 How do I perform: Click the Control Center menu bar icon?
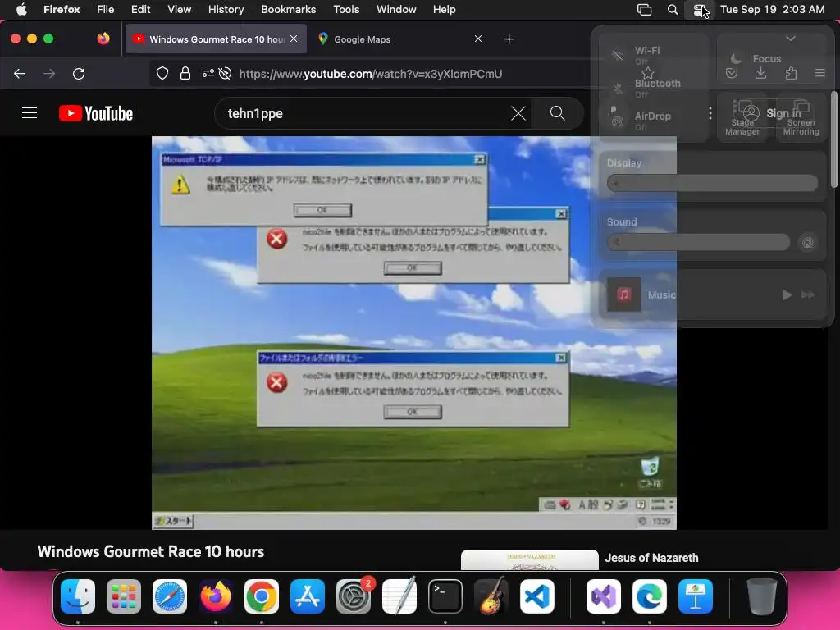coord(700,10)
